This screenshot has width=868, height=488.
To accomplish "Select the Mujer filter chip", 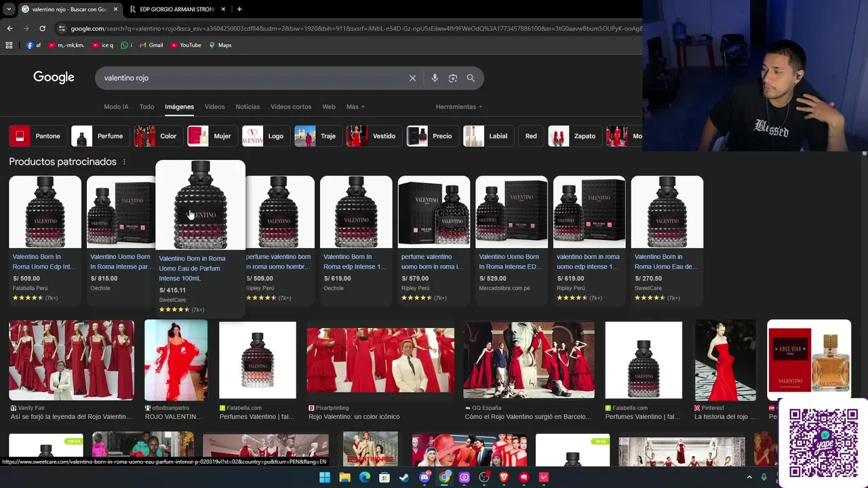I will [212, 136].
